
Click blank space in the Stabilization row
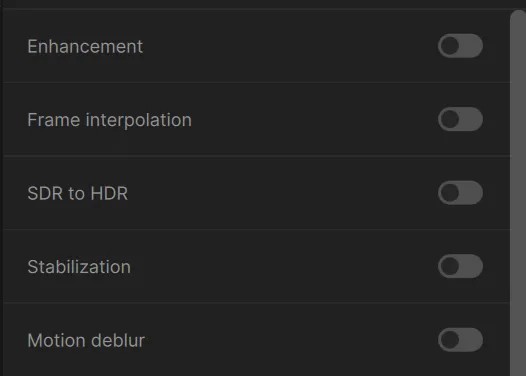coord(283,266)
